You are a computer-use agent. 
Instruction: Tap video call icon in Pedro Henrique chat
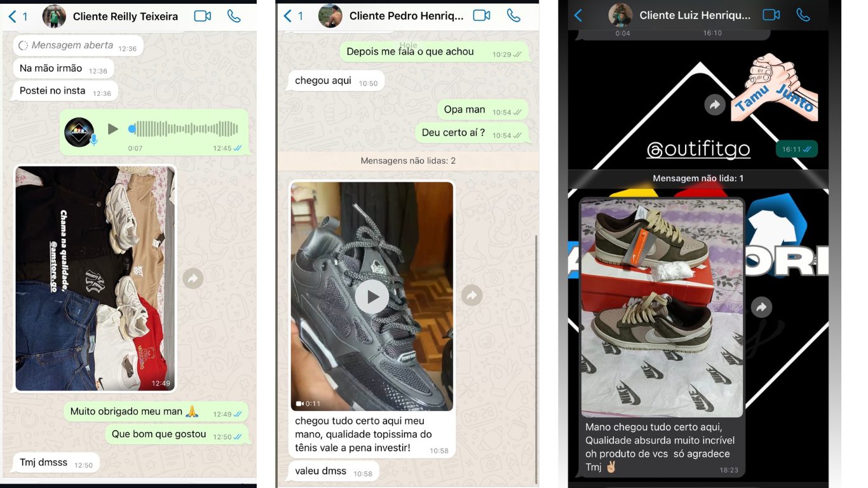pyautogui.click(x=482, y=16)
